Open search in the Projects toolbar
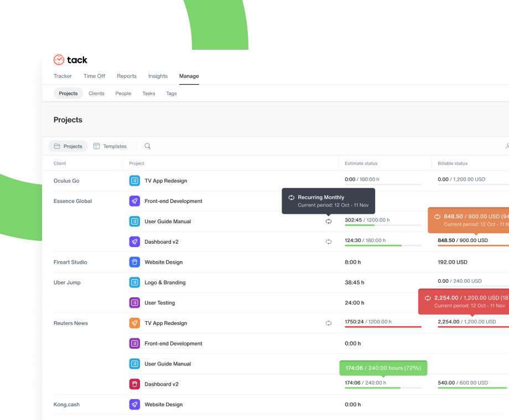The width and height of the screenshot is (509, 420). [147, 146]
